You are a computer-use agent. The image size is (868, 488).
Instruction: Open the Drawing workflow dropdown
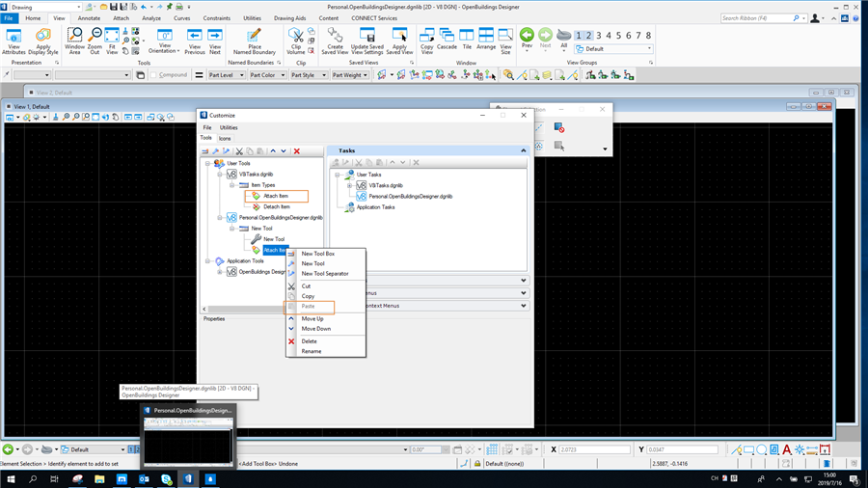pos(45,7)
